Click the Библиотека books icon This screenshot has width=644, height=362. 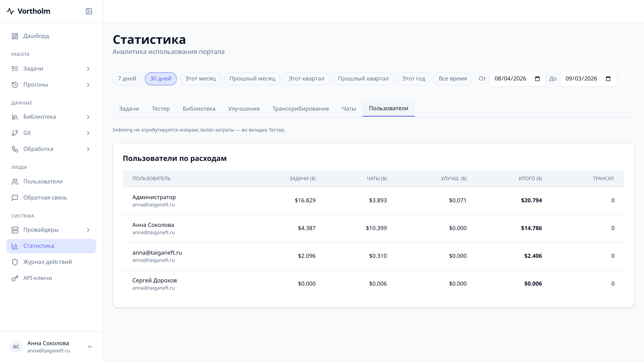[x=15, y=117]
